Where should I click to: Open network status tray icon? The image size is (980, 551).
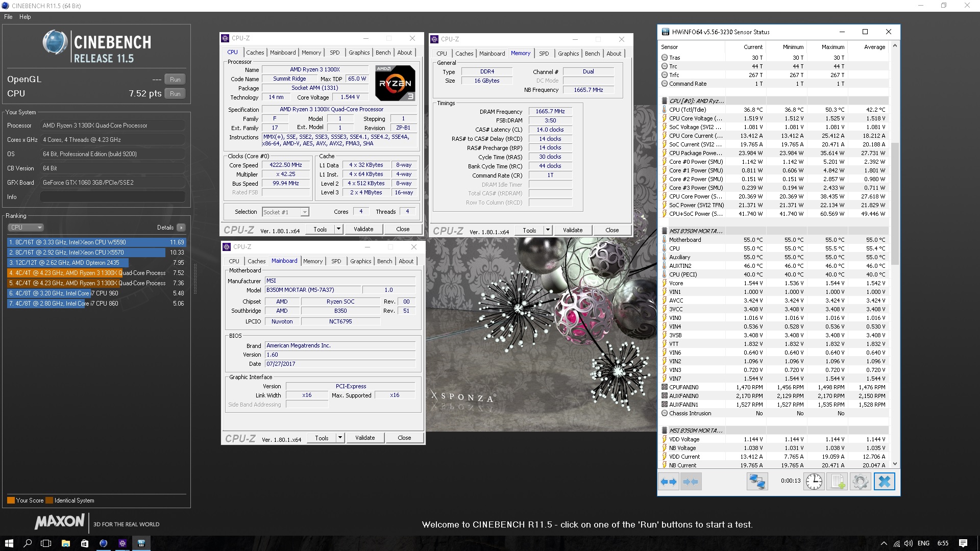pyautogui.click(x=896, y=543)
